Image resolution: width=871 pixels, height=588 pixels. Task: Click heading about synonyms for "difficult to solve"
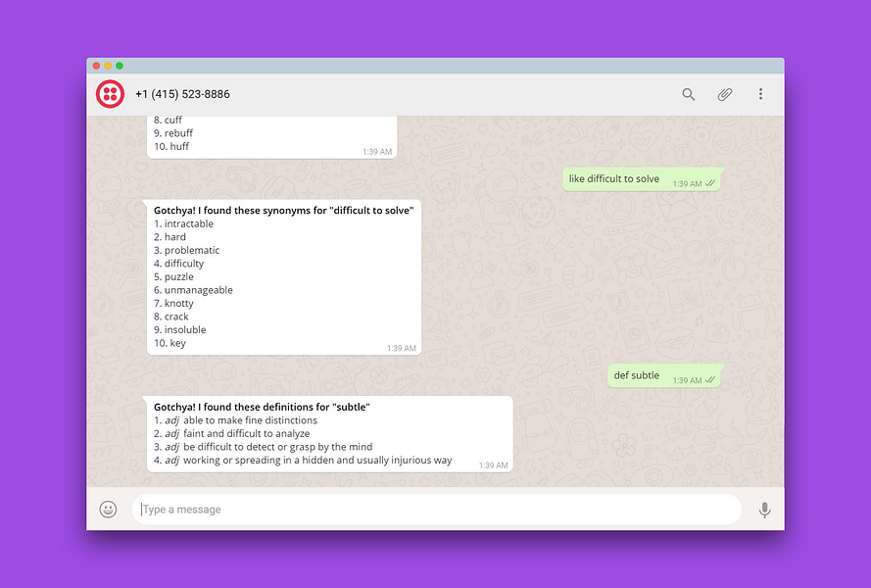[283, 211]
